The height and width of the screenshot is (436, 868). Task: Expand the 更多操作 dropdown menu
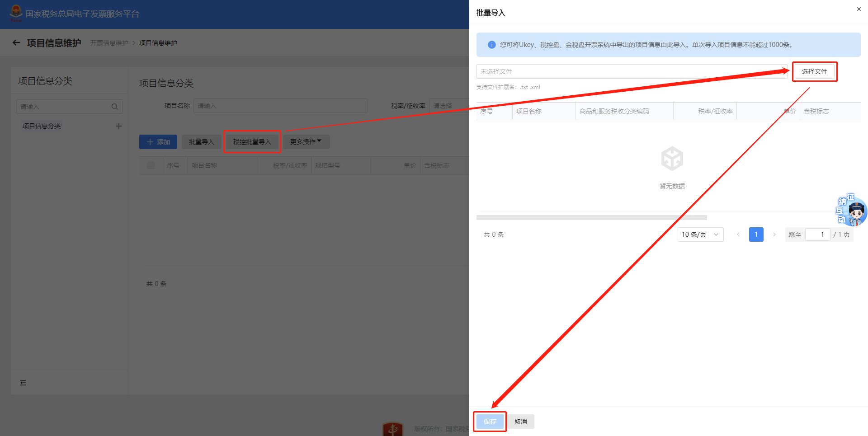tap(306, 142)
